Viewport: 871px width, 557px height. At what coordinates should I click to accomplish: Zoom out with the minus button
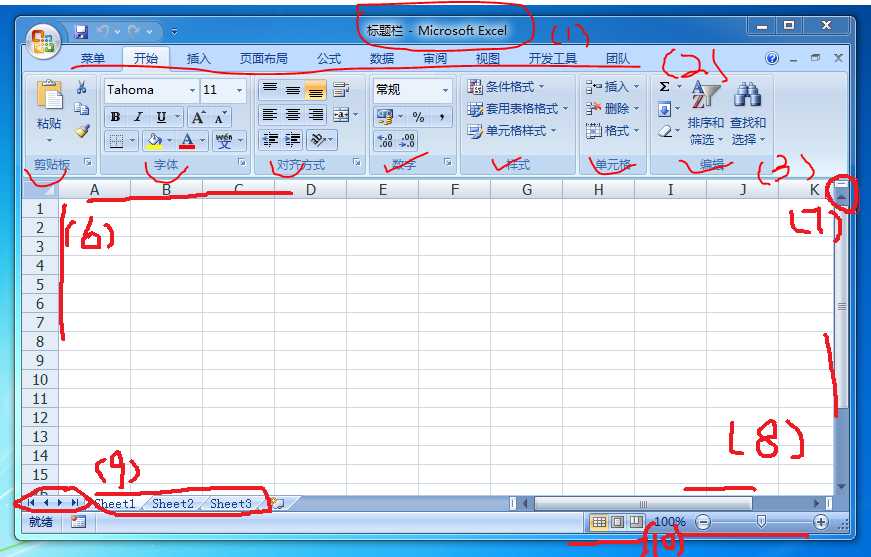point(703,522)
